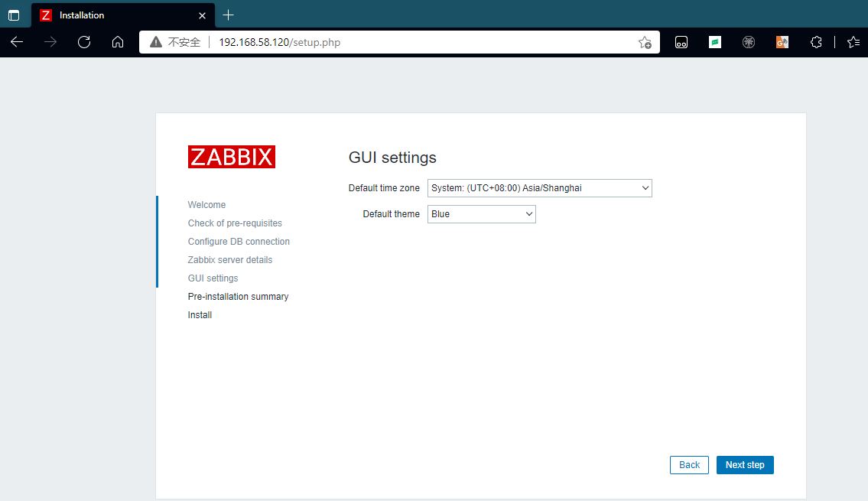Screen dimensions: 868x501
Task: Click the ZABBIX logo
Action: click(232, 157)
